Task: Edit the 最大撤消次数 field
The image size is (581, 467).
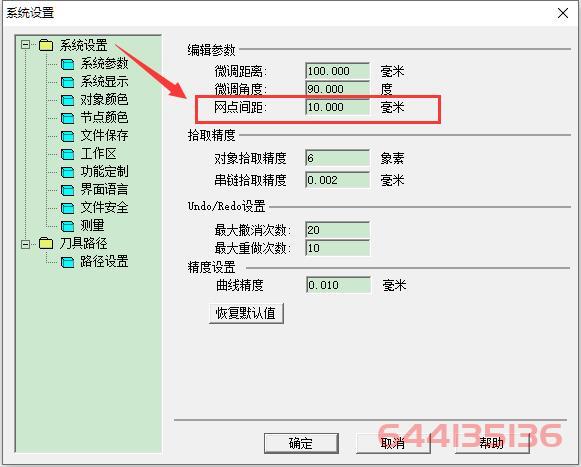Action: pos(338,230)
